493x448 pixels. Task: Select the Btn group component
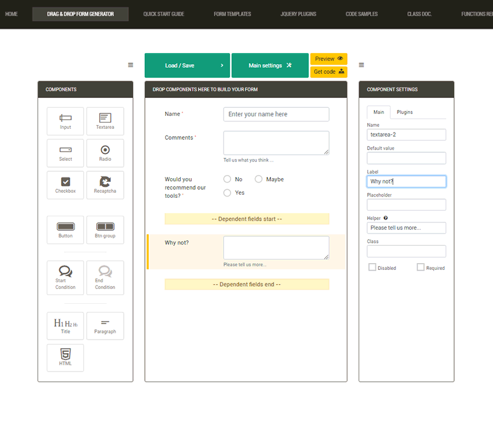(105, 229)
